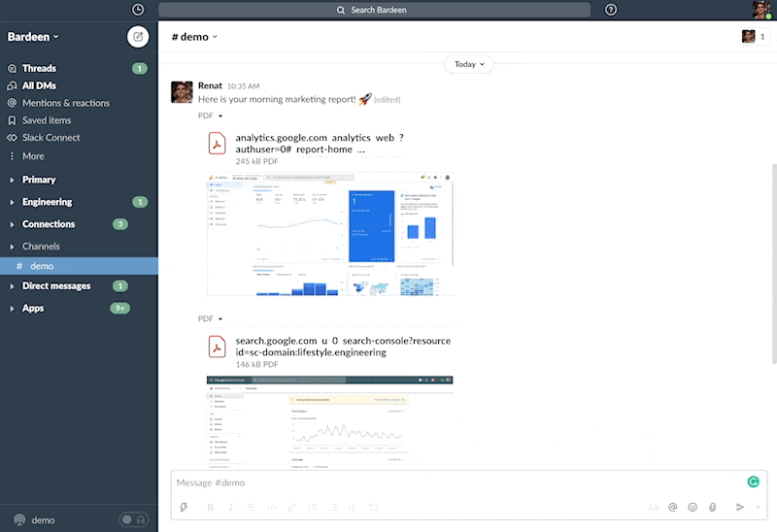The height and width of the screenshot is (532, 777).
Task: Toggle blockquote formatting
Action: point(353,507)
